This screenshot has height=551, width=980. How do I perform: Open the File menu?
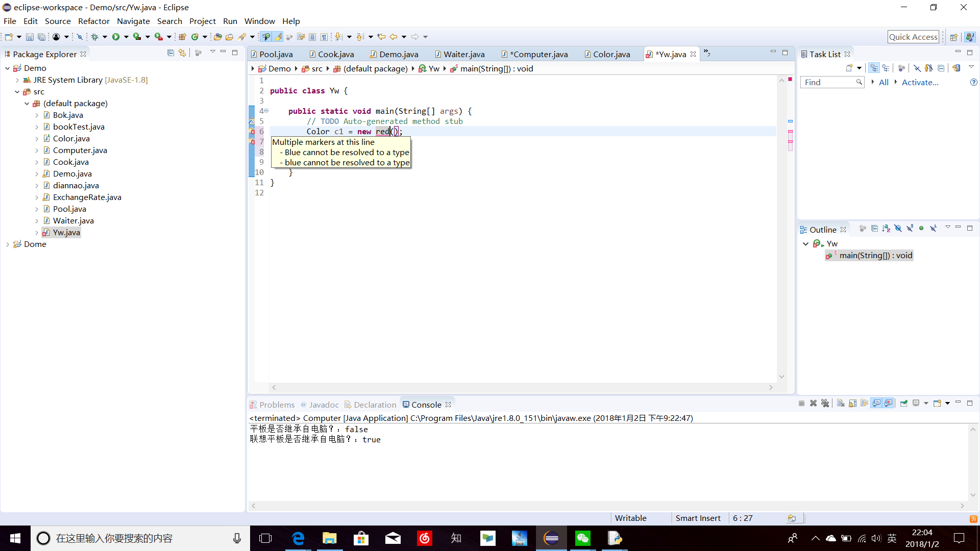tap(10, 21)
